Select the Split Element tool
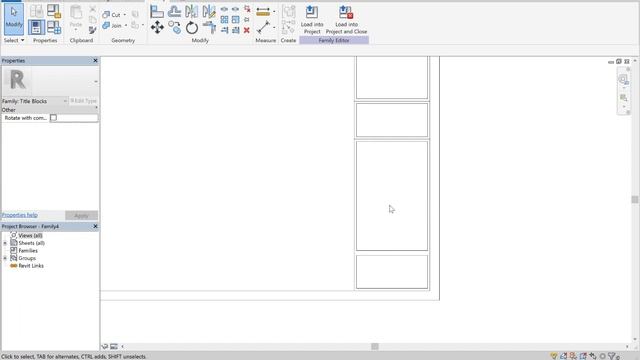This screenshot has height=360, width=640. tap(224, 9)
